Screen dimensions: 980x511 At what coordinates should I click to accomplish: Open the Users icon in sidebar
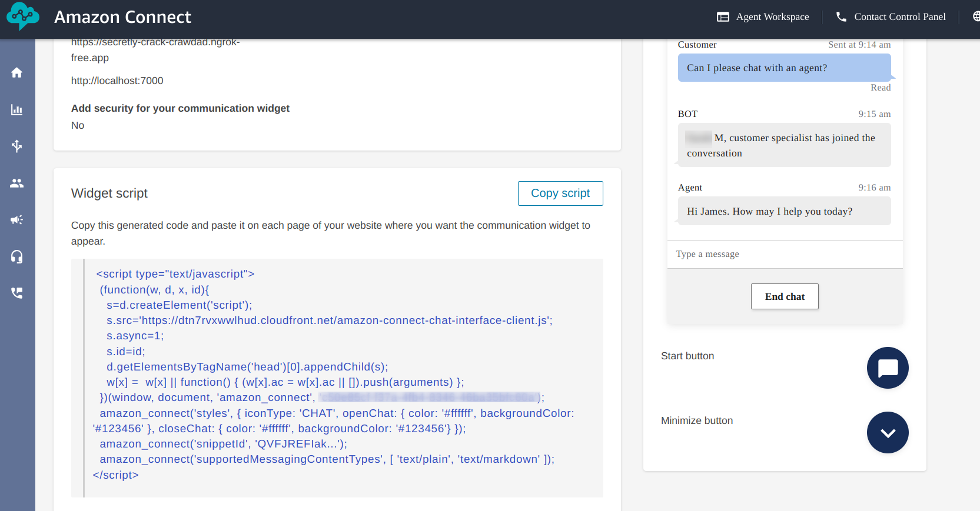tap(17, 183)
